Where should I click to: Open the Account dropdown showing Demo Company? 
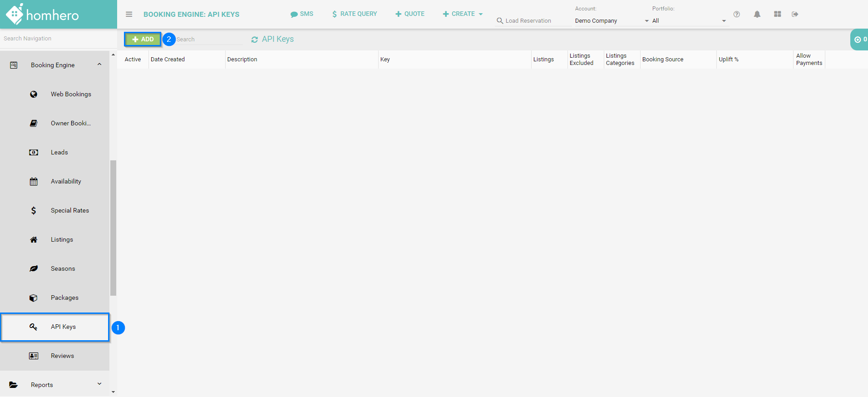click(x=611, y=21)
